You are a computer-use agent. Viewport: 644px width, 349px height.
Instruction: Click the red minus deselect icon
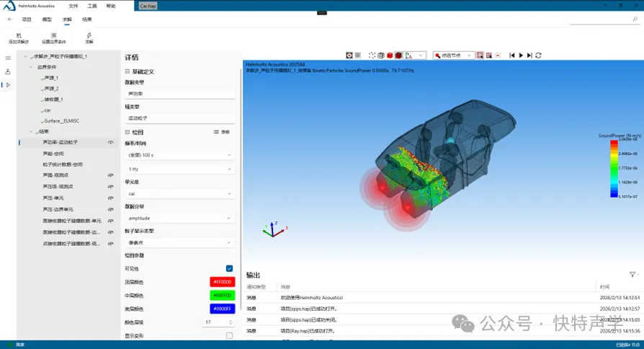(x=498, y=55)
